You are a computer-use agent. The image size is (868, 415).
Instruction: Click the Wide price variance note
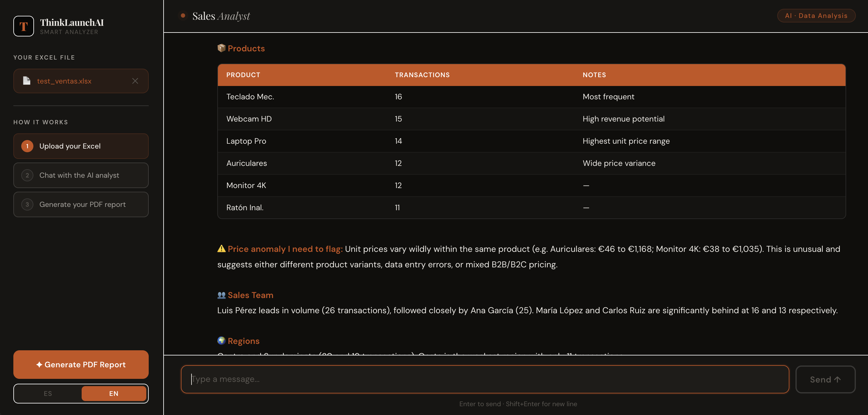click(x=619, y=163)
